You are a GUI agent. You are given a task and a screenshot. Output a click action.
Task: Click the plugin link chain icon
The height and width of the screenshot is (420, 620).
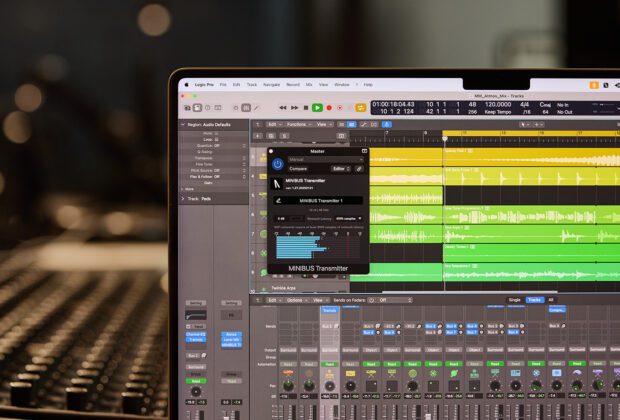coord(359,168)
